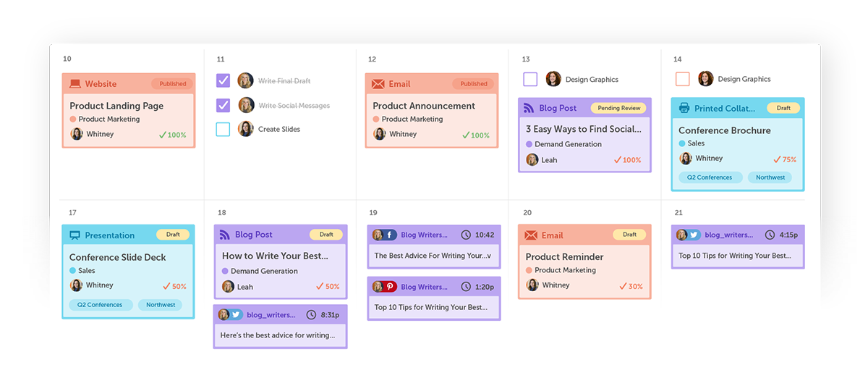Click the printer icon on Printed Collateral card

[x=684, y=109]
